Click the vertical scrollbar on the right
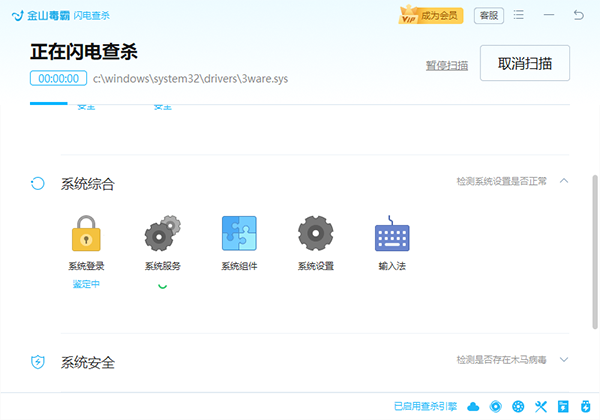 point(595,252)
